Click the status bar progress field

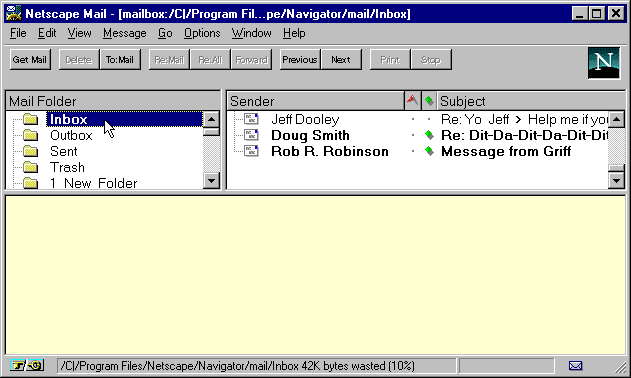coord(507,366)
